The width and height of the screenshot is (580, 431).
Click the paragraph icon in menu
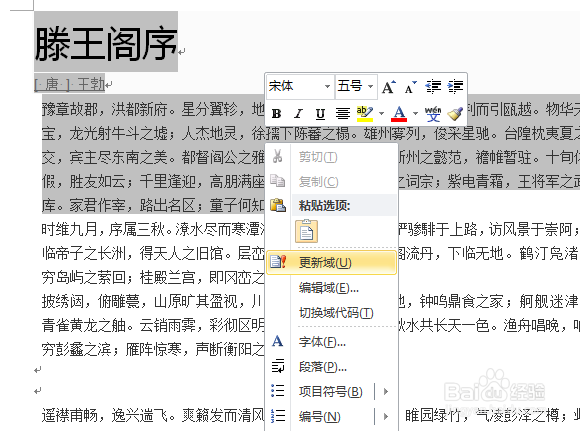tap(278, 366)
